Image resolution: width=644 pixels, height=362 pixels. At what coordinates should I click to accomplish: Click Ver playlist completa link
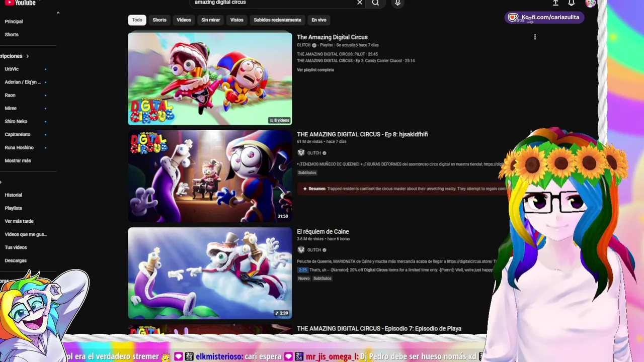point(315,70)
